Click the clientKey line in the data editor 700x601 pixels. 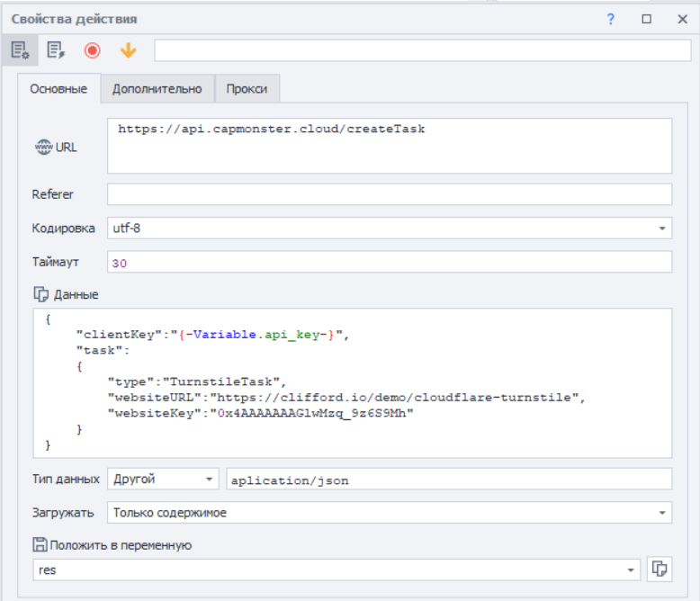[212, 335]
